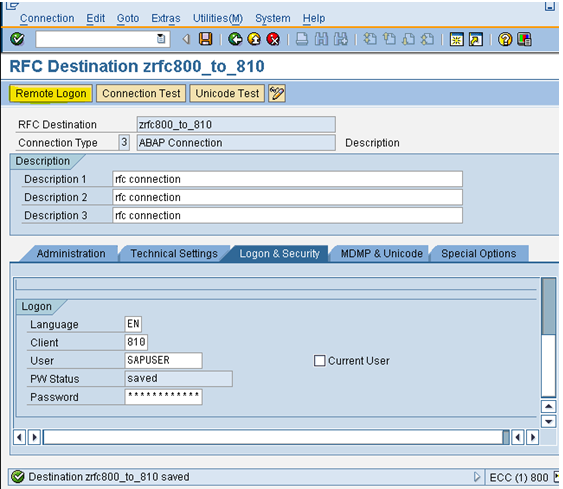Screen dimensions: 563x489
Task: Click the Connection Type 3 code field
Action: coord(124,143)
